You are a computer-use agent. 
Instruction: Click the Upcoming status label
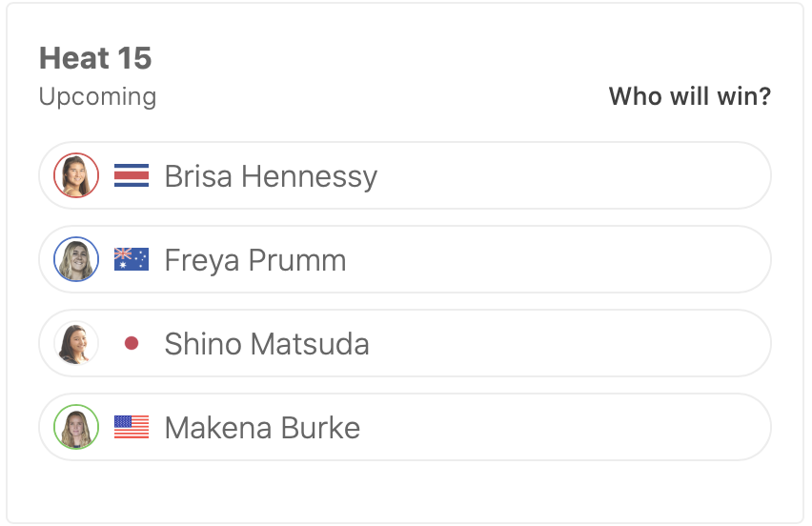pos(97,96)
